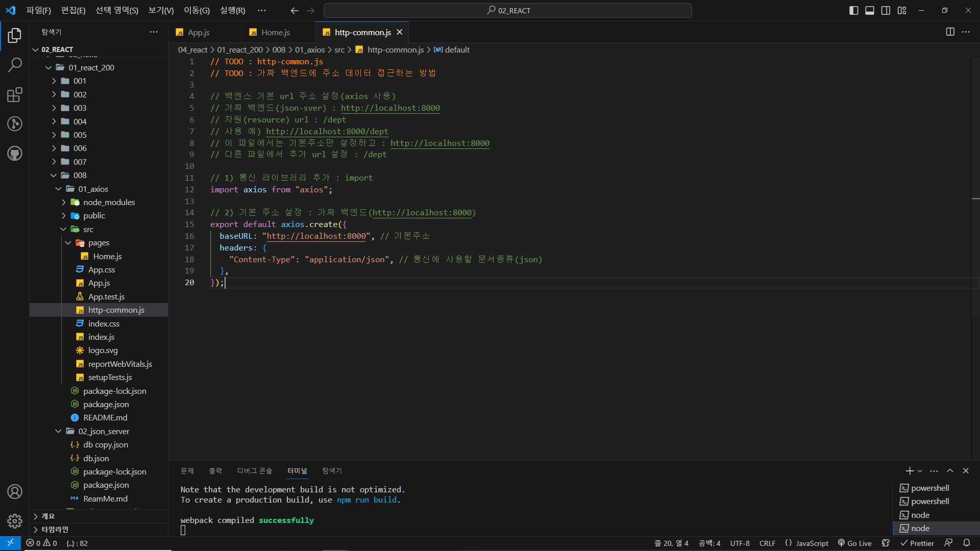Image resolution: width=980 pixels, height=551 pixels.
Task: Toggle the secondary sidebar layout button
Action: (x=886, y=10)
